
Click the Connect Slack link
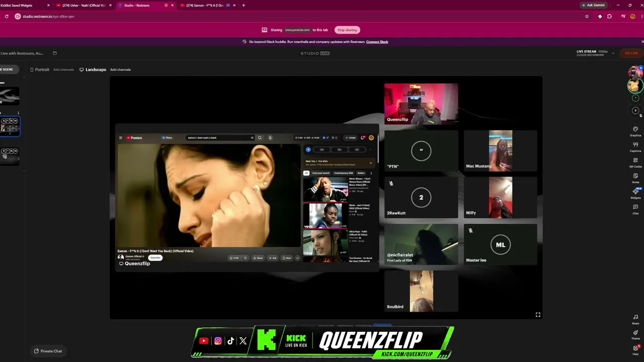click(377, 42)
